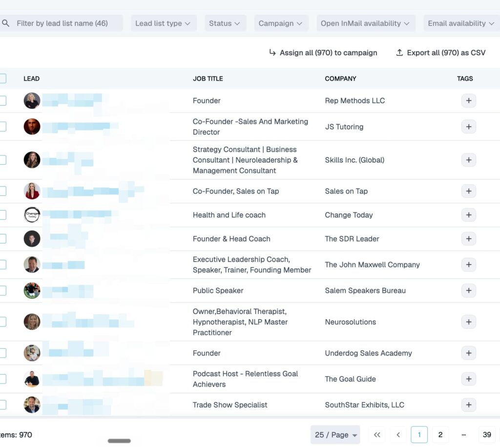Viewport: 500px width, 448px height.
Task: Click the Underdog Sales Academy company cell
Action: point(368,353)
